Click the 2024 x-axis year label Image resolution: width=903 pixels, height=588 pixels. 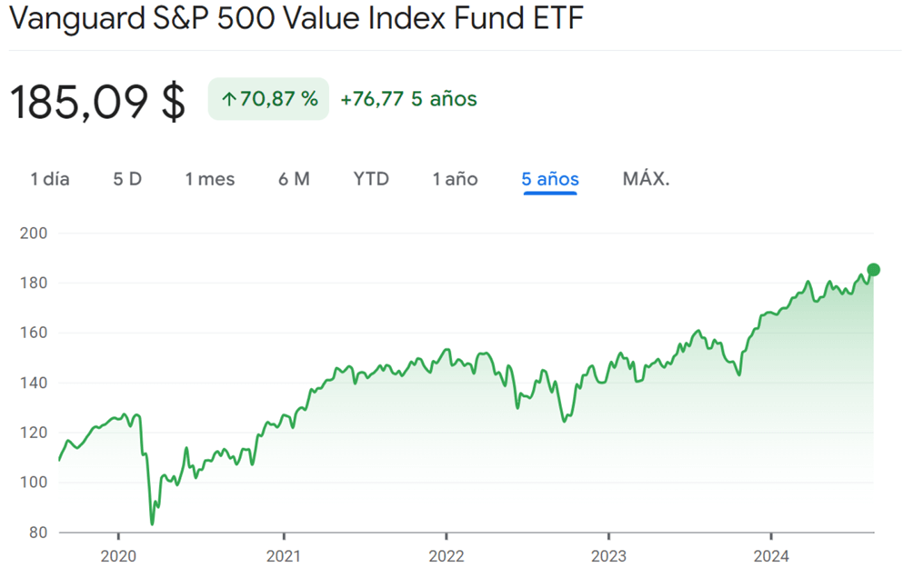click(771, 556)
